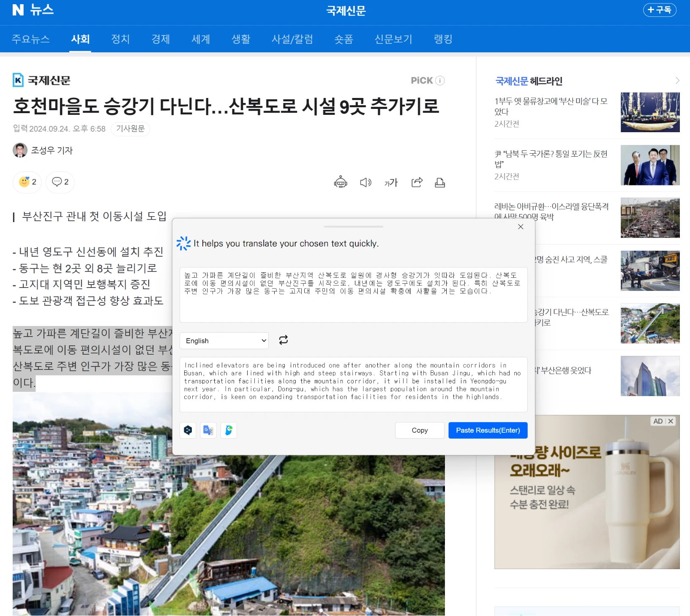The height and width of the screenshot is (616, 690).
Task: Open the 남북 두 국가론 headline
Action: pos(551,159)
